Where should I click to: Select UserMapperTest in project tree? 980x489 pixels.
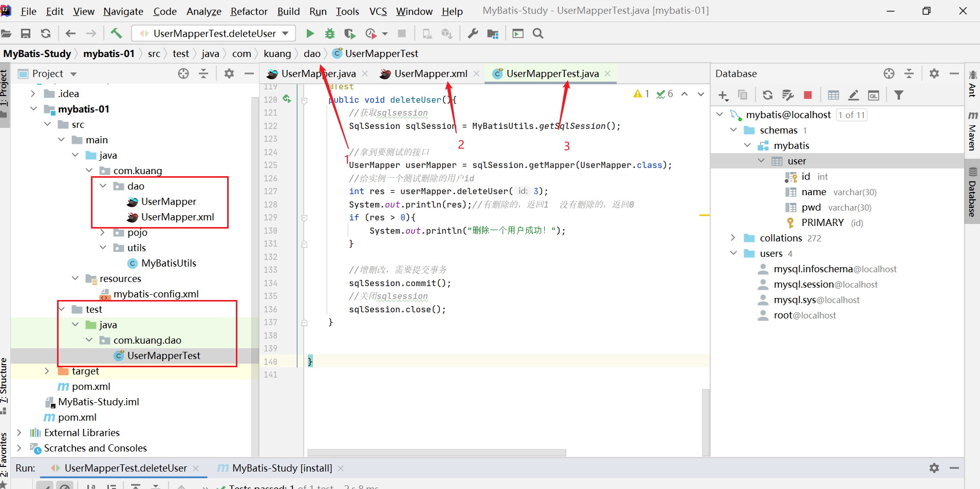point(163,355)
